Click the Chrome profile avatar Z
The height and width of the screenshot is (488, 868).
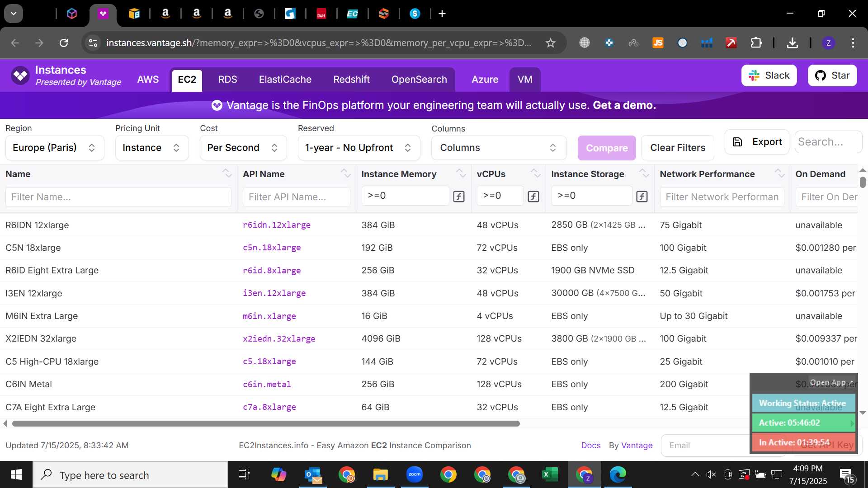tap(828, 43)
